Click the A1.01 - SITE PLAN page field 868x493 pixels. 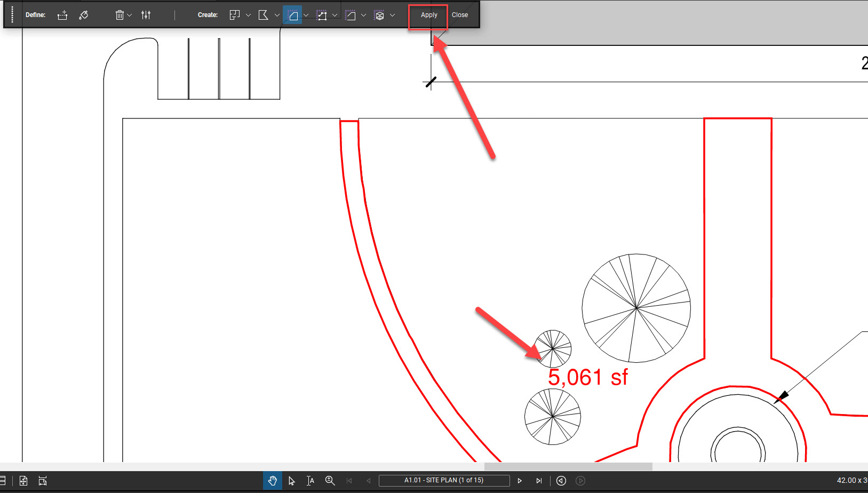point(444,480)
